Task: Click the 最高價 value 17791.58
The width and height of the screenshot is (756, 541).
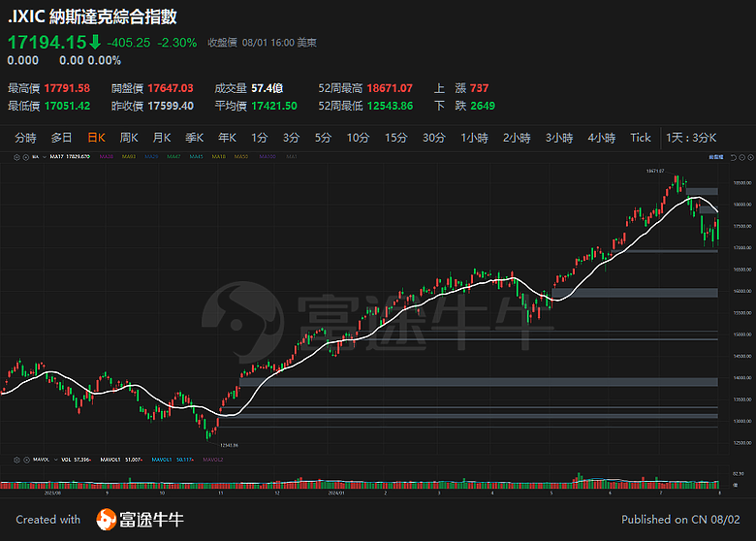Action: pyautogui.click(x=67, y=88)
